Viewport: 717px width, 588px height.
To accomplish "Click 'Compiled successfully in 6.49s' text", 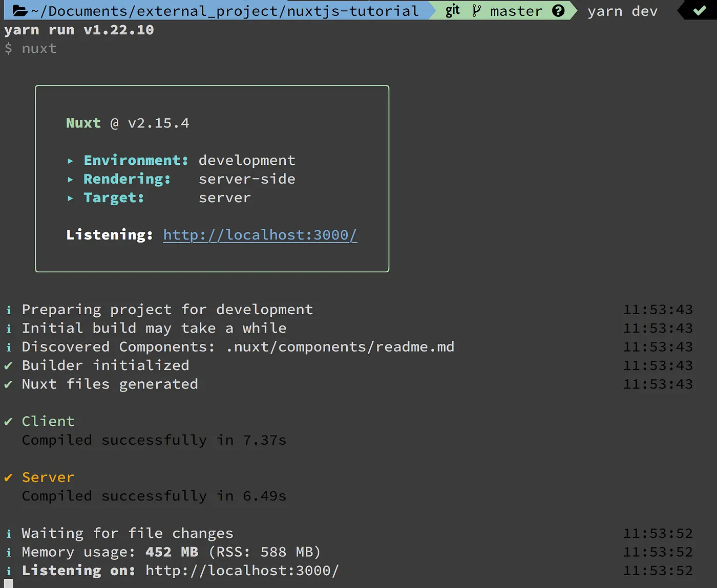I will [154, 496].
